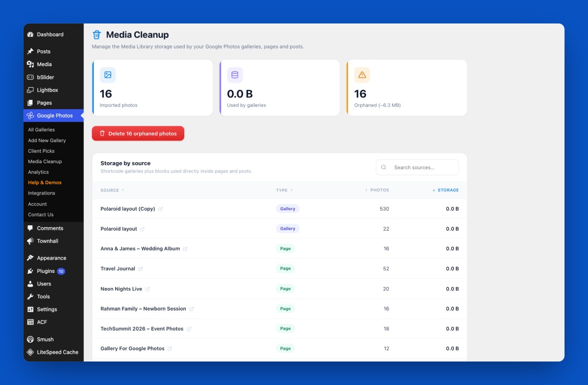Click the Media library icon
Image resolution: width=588 pixels, height=385 pixels.
[30, 64]
